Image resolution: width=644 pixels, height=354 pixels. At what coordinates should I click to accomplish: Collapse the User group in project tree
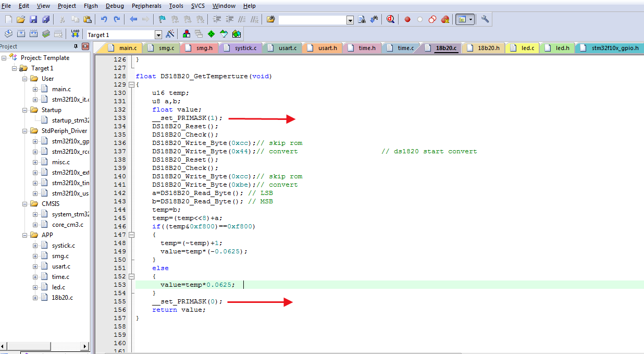(24, 79)
